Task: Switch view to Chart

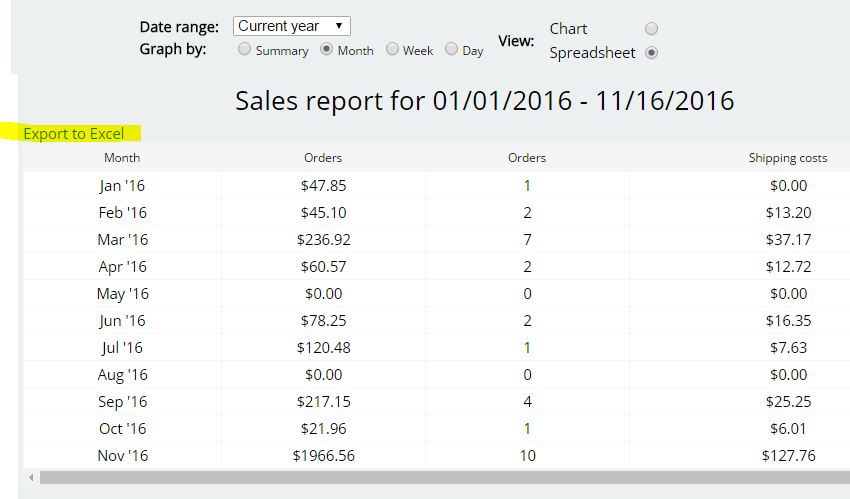Action: 652,29
